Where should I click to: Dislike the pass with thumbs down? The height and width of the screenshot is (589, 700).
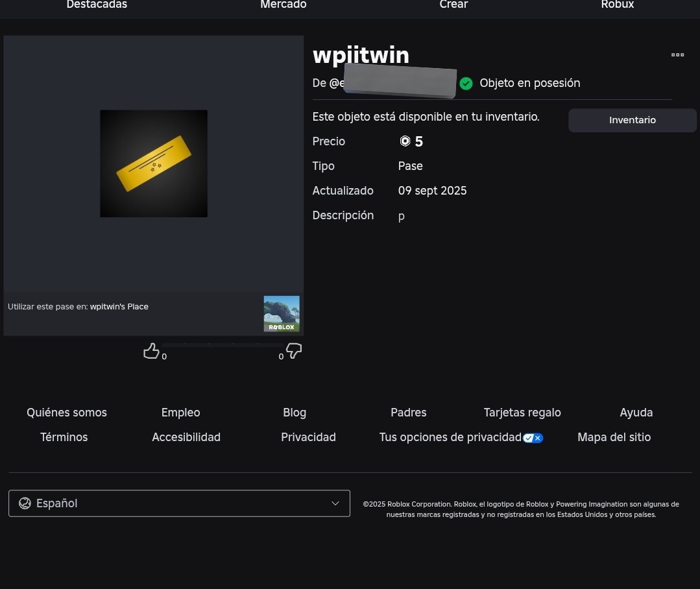(x=294, y=351)
